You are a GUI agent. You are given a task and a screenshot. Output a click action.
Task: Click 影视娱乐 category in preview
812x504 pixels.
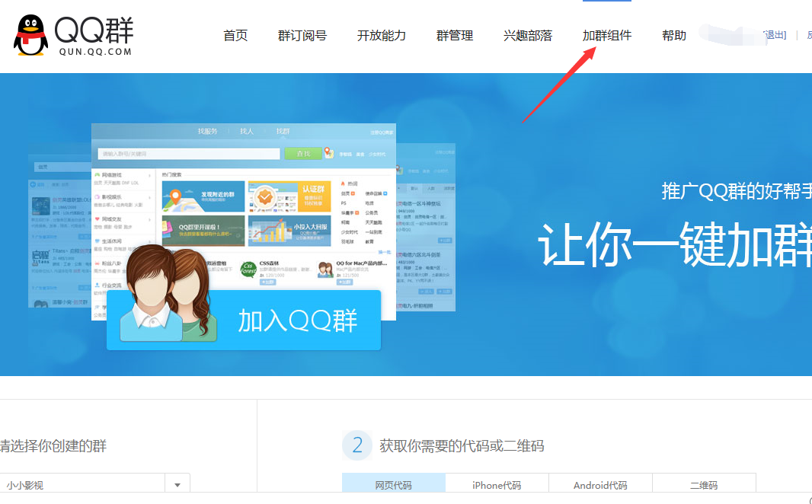tap(111, 197)
